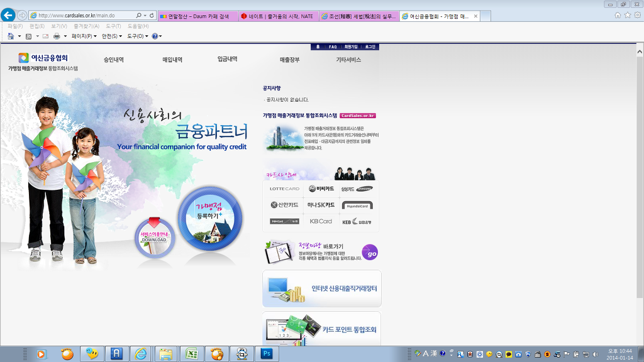This screenshot has height=362, width=644.
Task: Open the 승인내역 menu item
Action: coord(114,60)
